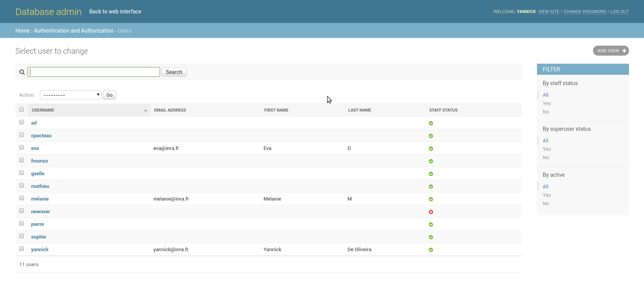Select the checkbox for user sophie
Image resolution: width=644 pixels, height=283 pixels.
21,236
